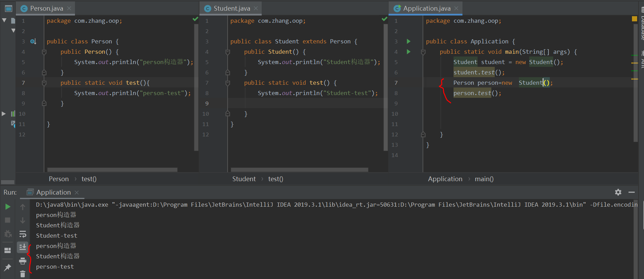Close the Person.java tab
The image size is (644, 279).
coord(69,8)
